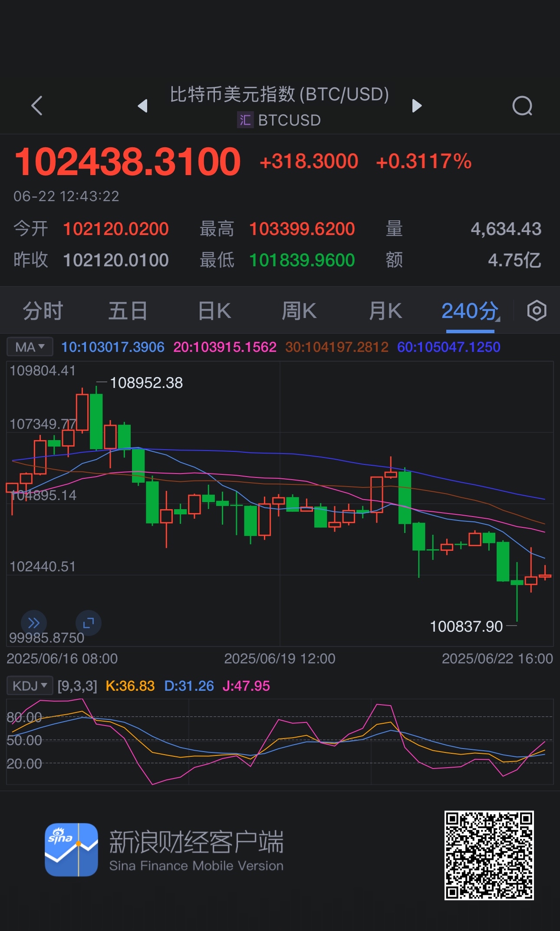Tap the purple 汇 forex badge
Image resolution: width=560 pixels, height=931 pixels.
pos(245,120)
